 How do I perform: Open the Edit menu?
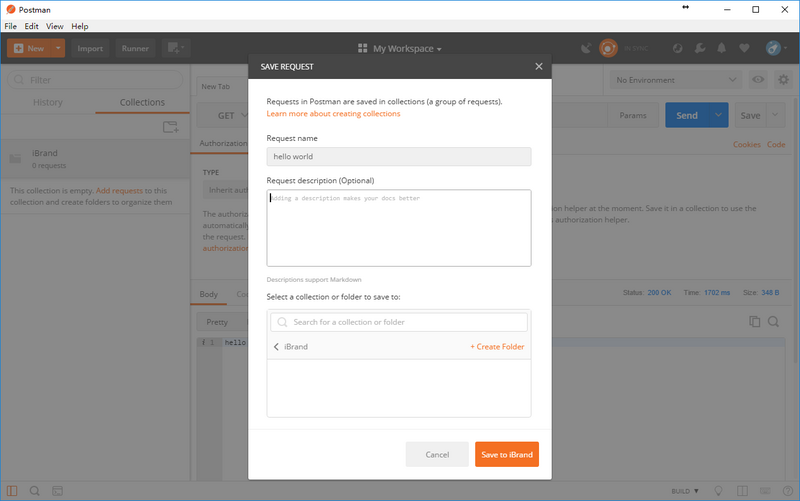pos(31,26)
